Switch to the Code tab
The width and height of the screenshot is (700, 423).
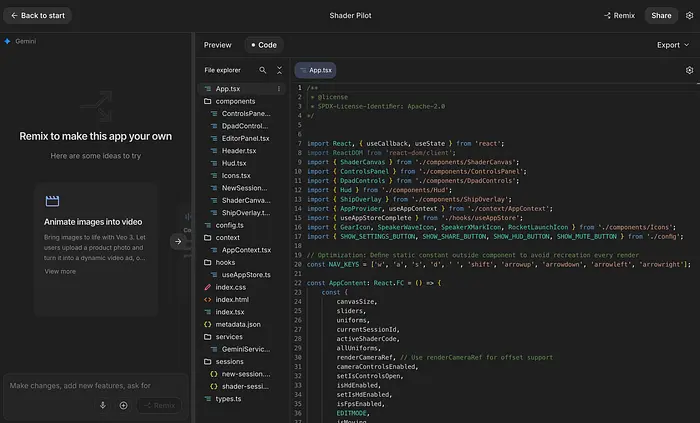tap(264, 45)
